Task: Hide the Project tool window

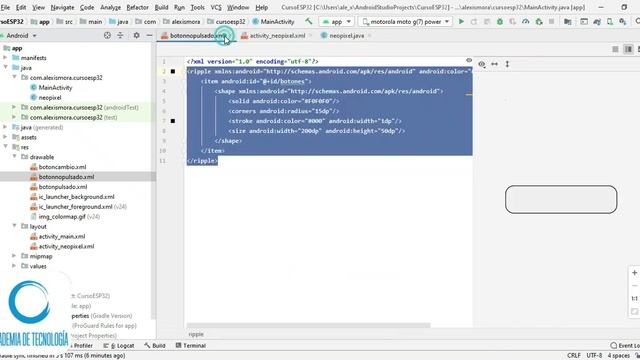Action: 149,36
